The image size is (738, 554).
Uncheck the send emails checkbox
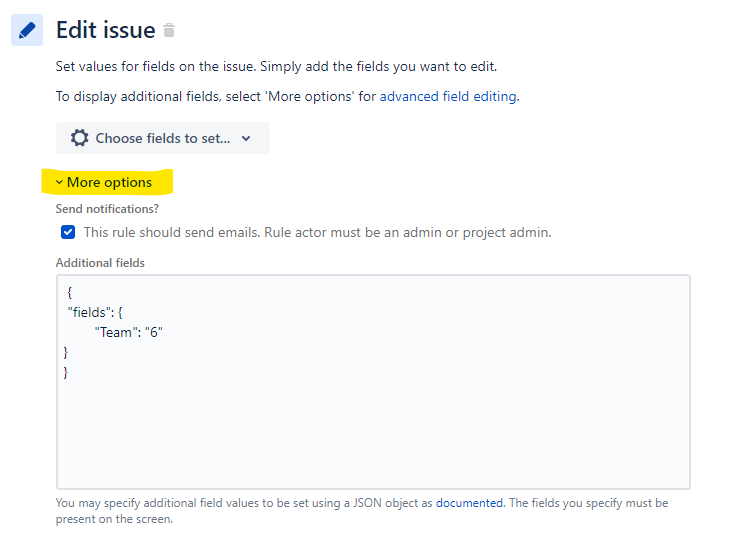[68, 232]
